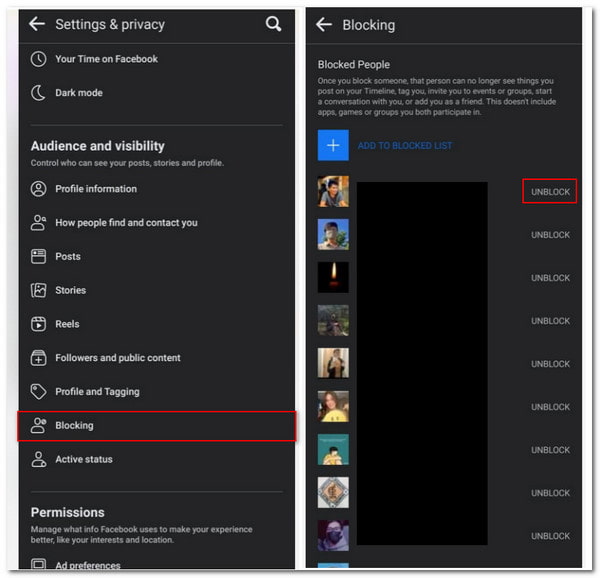Open Ad preferences
This screenshot has width=600, height=578.
click(157, 564)
